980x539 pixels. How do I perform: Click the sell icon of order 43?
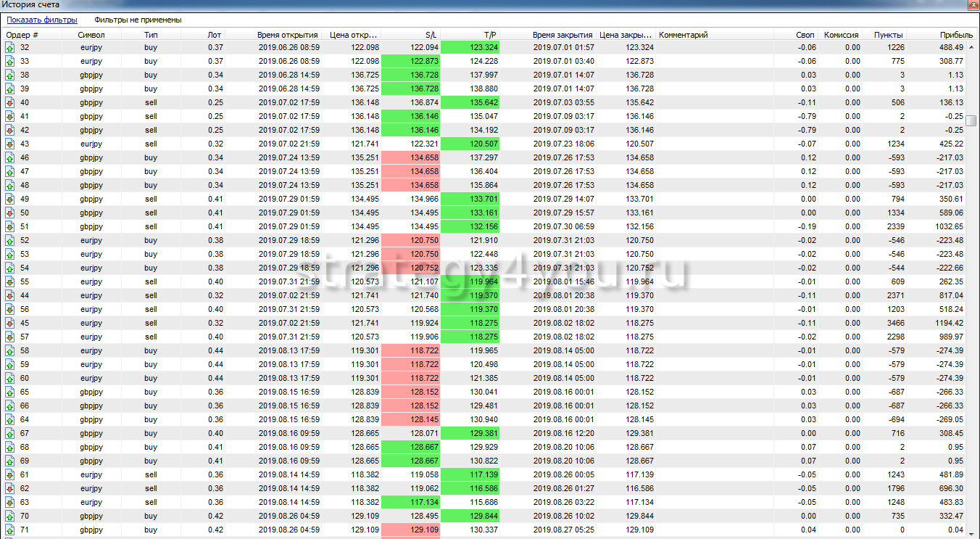click(x=10, y=144)
